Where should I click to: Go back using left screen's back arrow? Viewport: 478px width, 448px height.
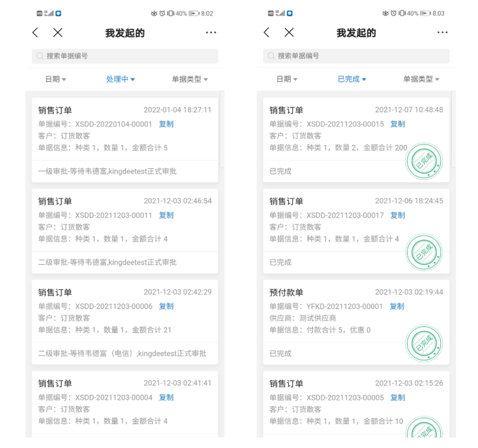(x=35, y=33)
